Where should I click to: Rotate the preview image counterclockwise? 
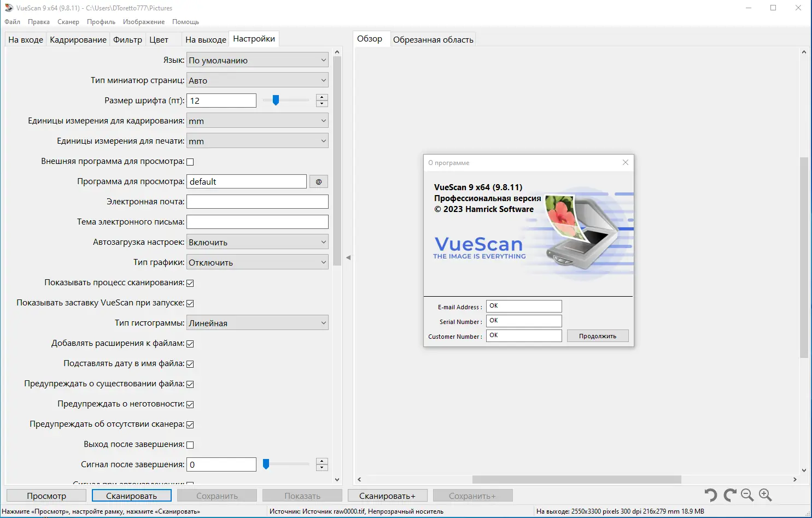[x=710, y=495]
